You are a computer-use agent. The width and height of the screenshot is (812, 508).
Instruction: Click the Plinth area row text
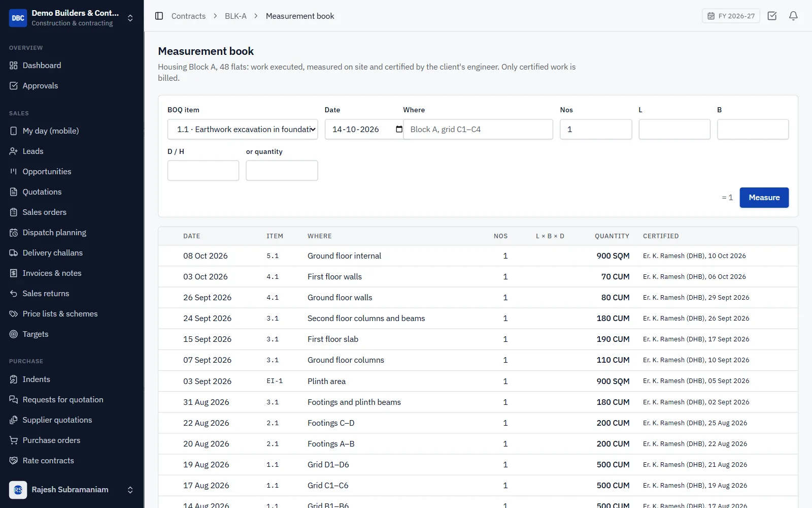coord(326,382)
